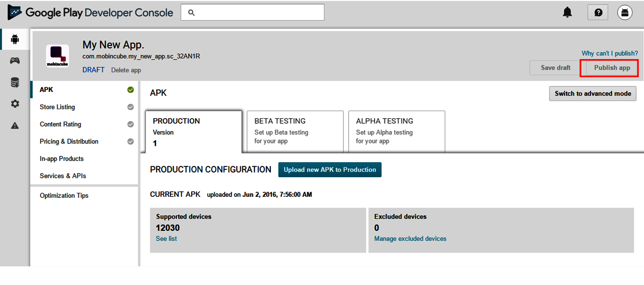Click the Google Play Developer Console logo
Image resolution: width=644 pixels, height=285 pixels.
[x=90, y=12]
